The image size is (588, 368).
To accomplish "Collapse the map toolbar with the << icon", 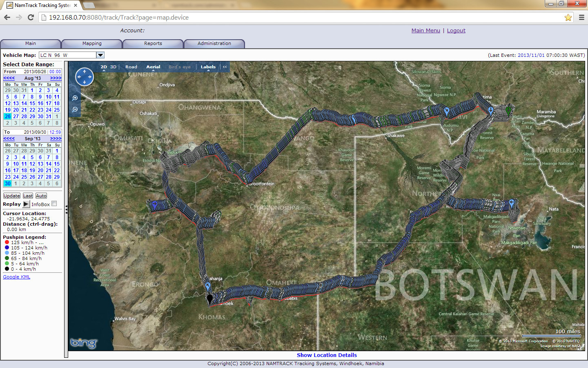I will coord(225,67).
